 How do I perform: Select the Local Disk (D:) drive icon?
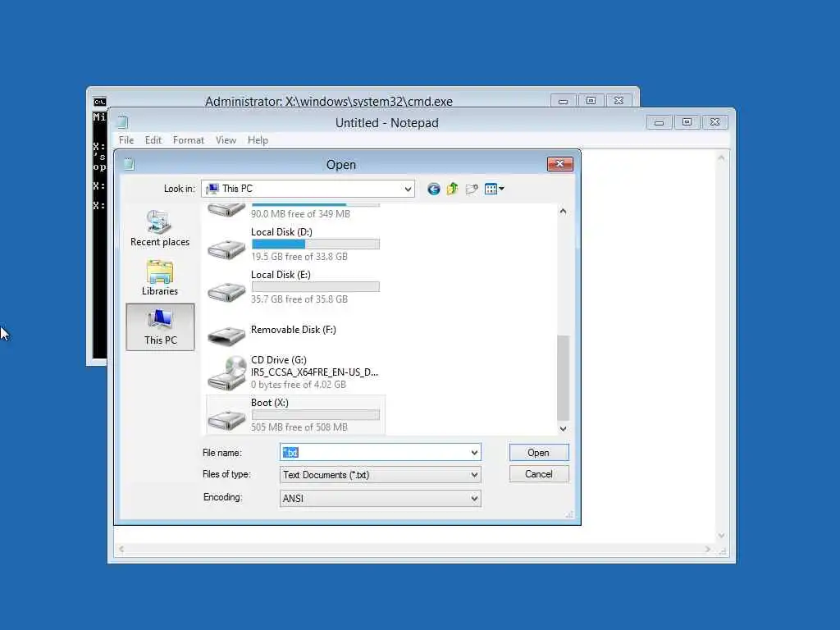tap(226, 248)
